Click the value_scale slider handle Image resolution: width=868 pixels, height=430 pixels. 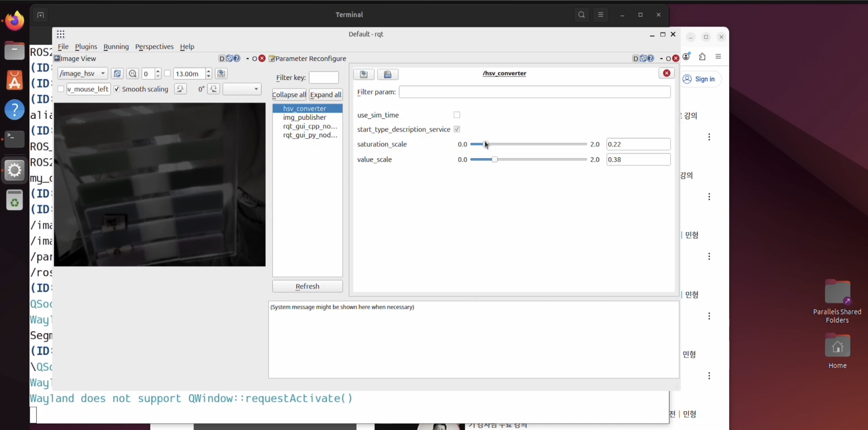point(494,160)
